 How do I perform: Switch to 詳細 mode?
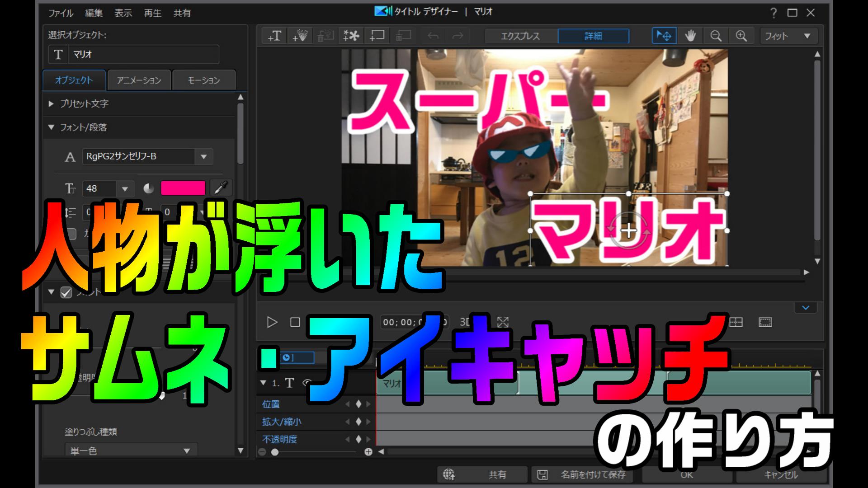594,36
